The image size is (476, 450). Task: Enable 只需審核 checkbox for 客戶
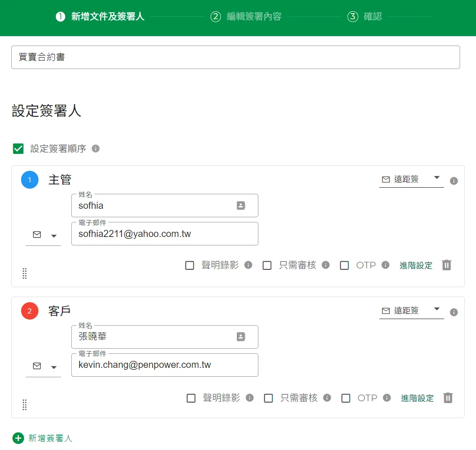pyautogui.click(x=268, y=398)
